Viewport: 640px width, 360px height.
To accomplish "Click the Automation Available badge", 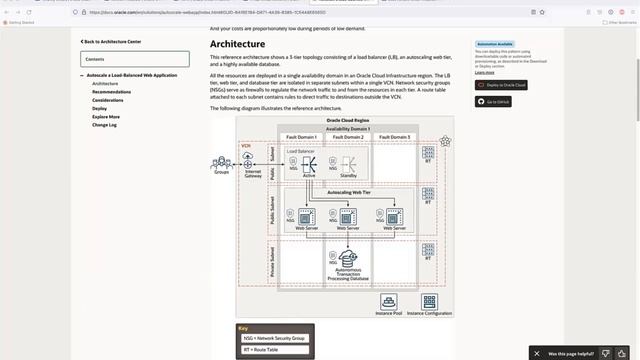I will 495,44.
